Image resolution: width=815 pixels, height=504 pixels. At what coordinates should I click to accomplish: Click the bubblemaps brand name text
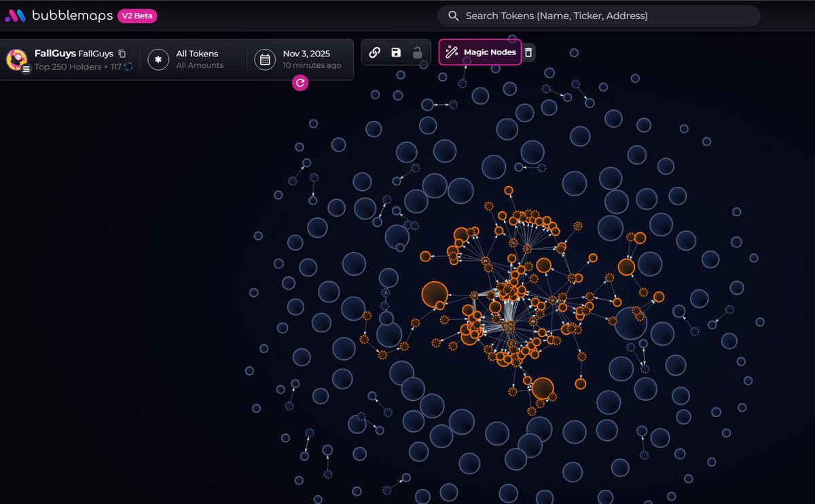[72, 16]
